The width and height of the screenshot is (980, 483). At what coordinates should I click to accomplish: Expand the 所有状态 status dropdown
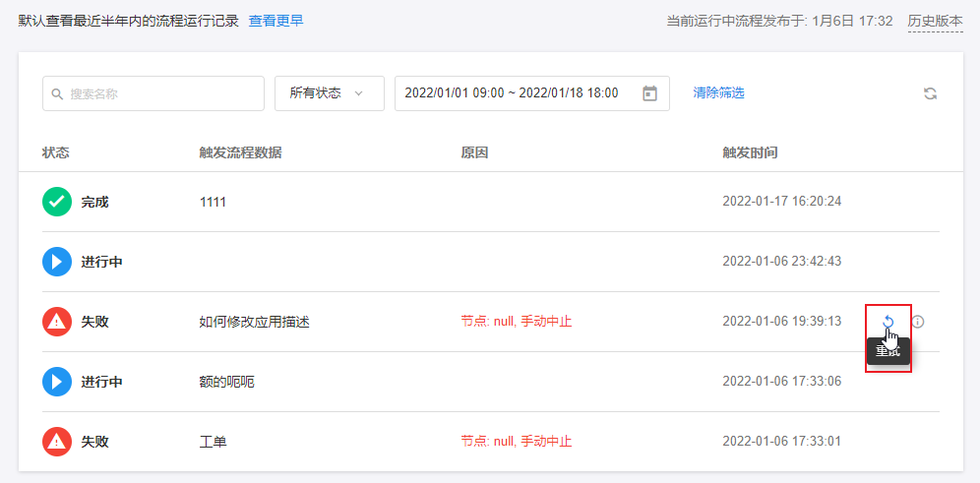pos(329,93)
